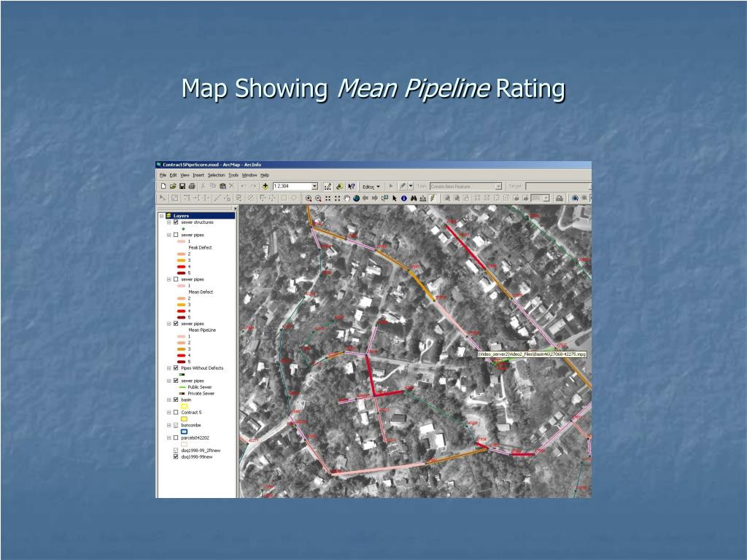Select the Pan hand tool
747x560 pixels.
(x=347, y=198)
